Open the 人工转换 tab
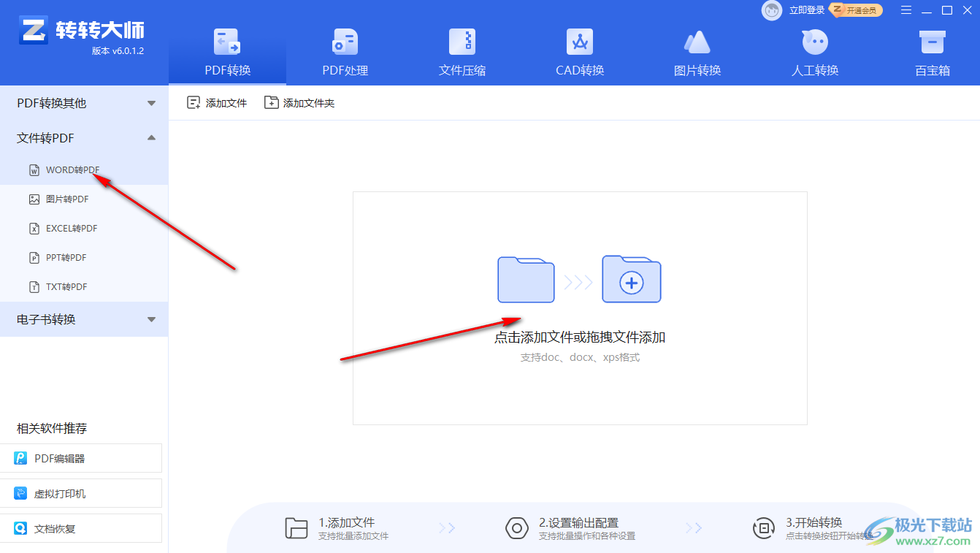This screenshot has width=980, height=553. click(x=815, y=53)
